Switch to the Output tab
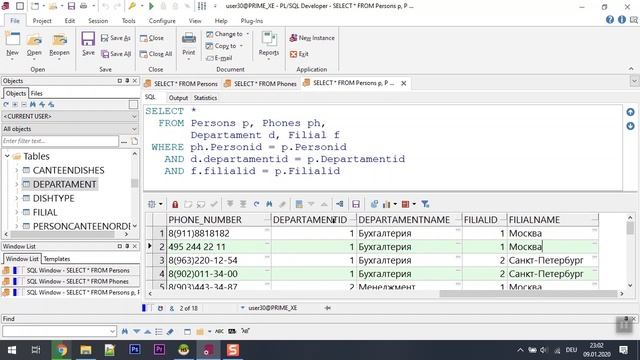Image resolution: width=640 pixels, height=360 pixels. tap(178, 98)
